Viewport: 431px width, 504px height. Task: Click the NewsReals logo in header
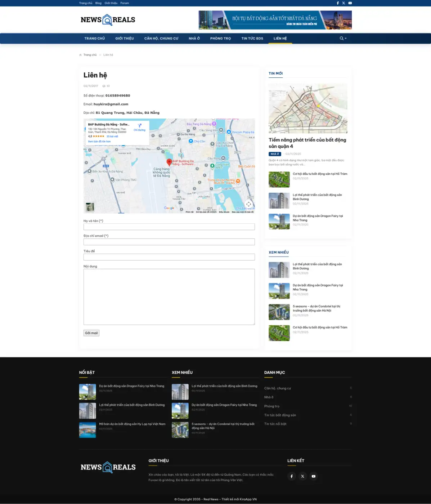tap(108, 20)
